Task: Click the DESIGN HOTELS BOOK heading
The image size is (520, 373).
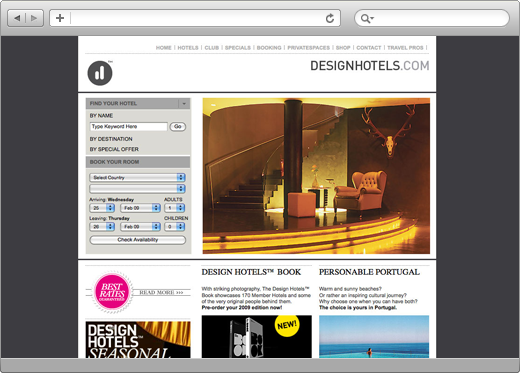Action: (x=251, y=272)
